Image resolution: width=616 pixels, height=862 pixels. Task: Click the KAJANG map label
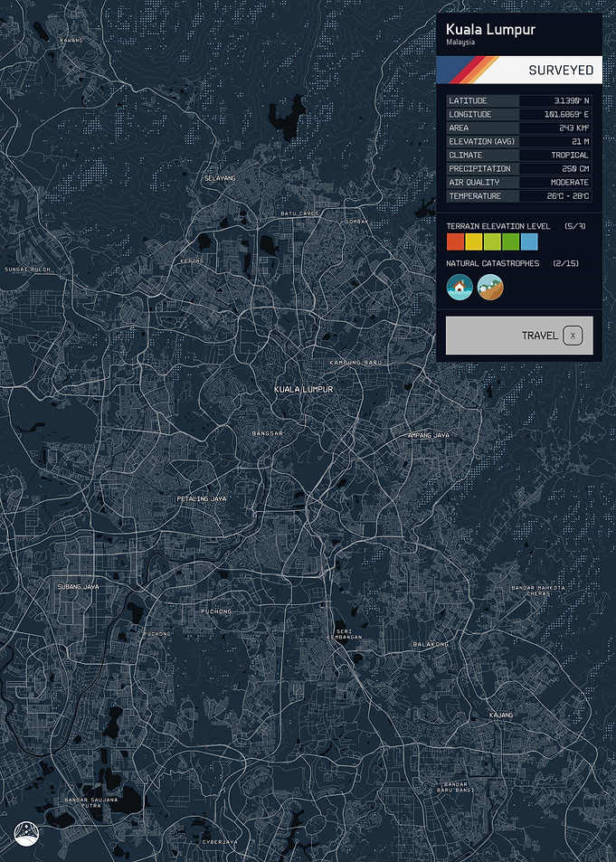pyautogui.click(x=501, y=715)
